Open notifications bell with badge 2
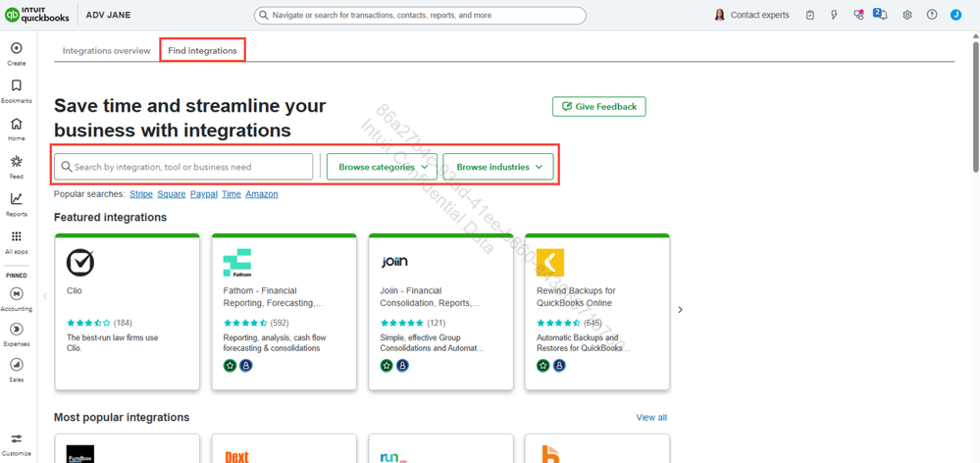The height and width of the screenshot is (463, 980). click(881, 14)
